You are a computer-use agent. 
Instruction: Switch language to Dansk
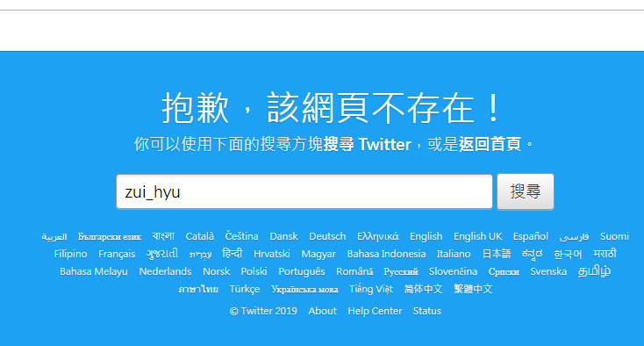tap(283, 236)
